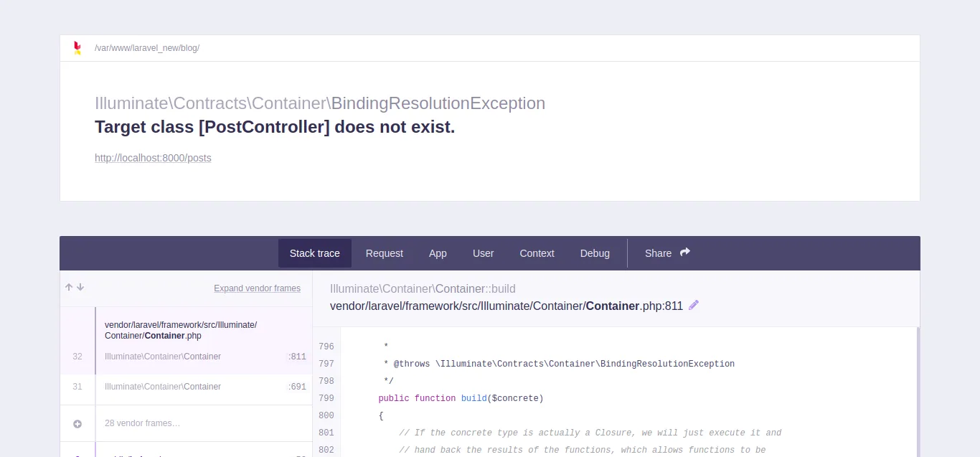Click the Container.php:811 file path in code header
The image size is (980, 457).
click(507, 306)
